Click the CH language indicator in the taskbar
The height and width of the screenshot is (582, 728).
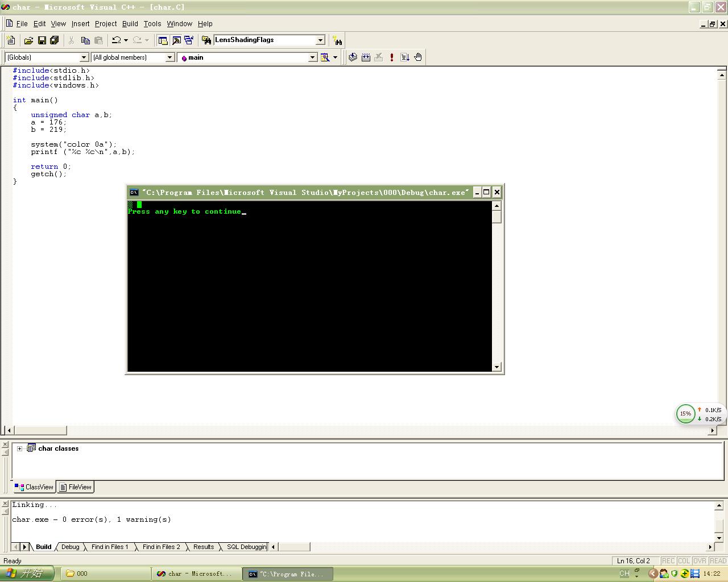pyautogui.click(x=624, y=573)
